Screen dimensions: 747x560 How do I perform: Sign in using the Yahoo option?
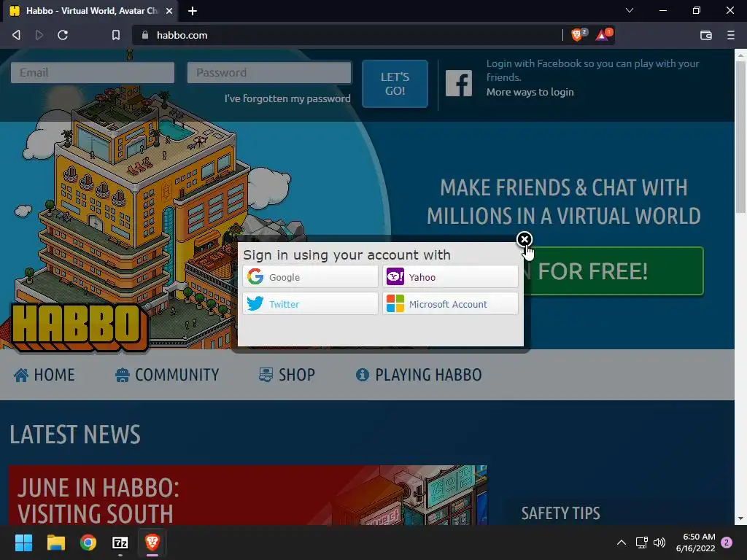point(450,277)
